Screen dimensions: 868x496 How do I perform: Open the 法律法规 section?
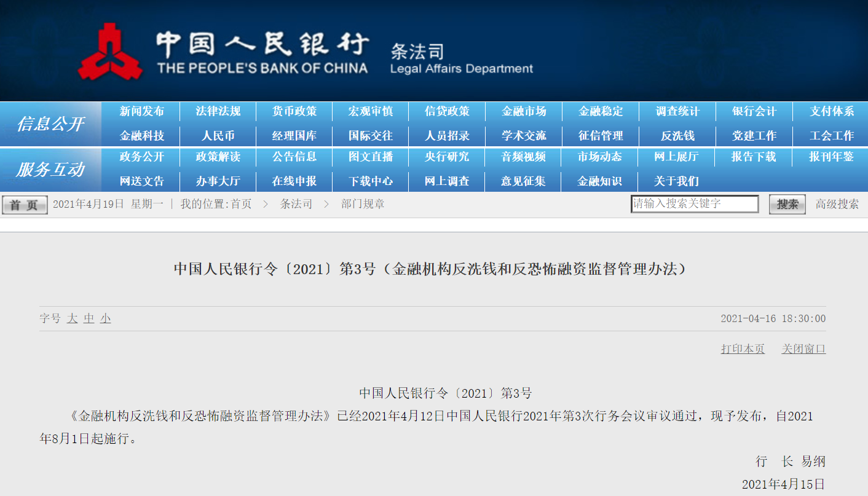(x=218, y=111)
